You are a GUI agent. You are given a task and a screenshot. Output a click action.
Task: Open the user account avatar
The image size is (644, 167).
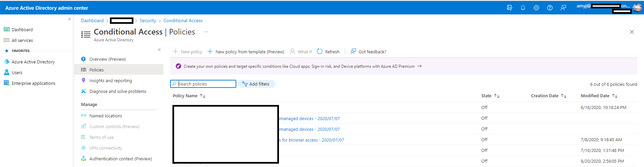tap(637, 8)
